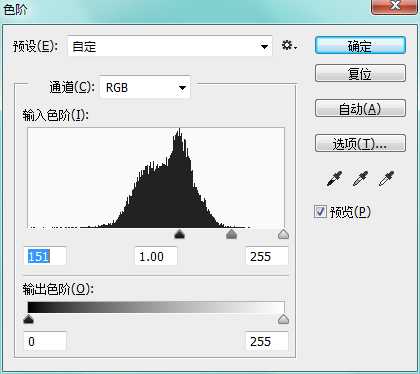420x374 pixels.
Task: Click the 自动(A) auto button
Action: click(360, 108)
